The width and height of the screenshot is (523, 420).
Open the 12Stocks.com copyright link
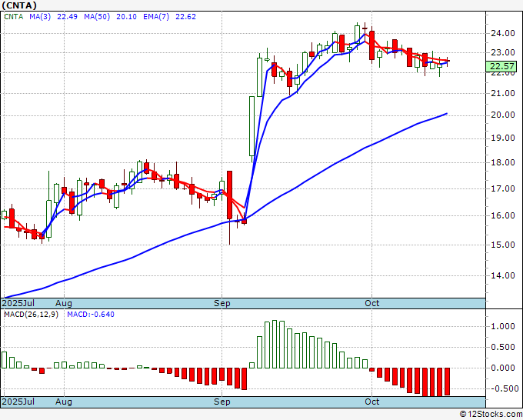(x=491, y=415)
